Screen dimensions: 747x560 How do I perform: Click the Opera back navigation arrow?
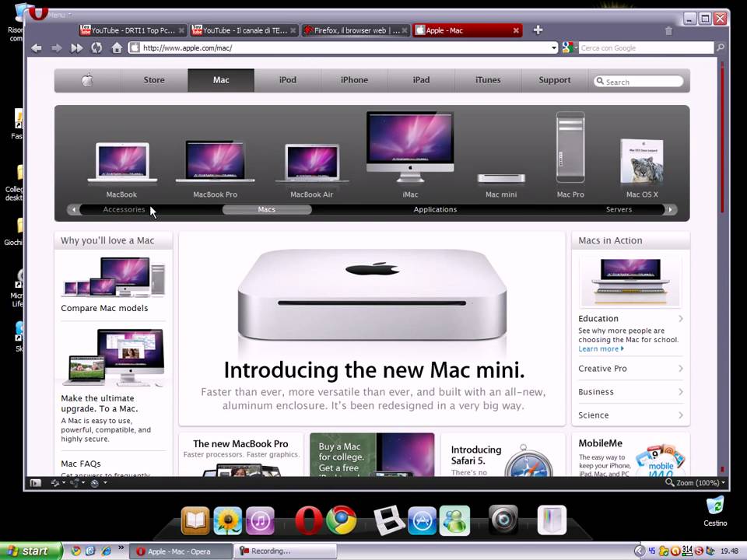(x=37, y=47)
